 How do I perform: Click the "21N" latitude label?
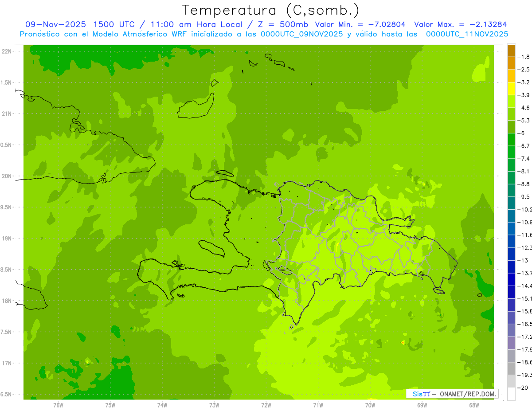(x=8, y=114)
